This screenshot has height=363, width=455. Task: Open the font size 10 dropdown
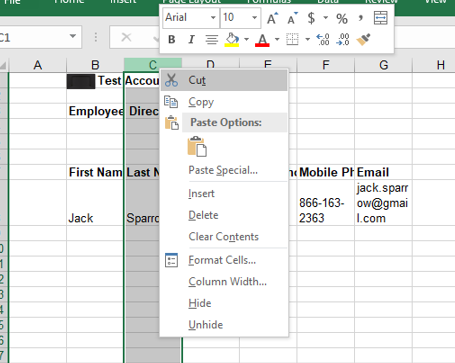pos(254,18)
